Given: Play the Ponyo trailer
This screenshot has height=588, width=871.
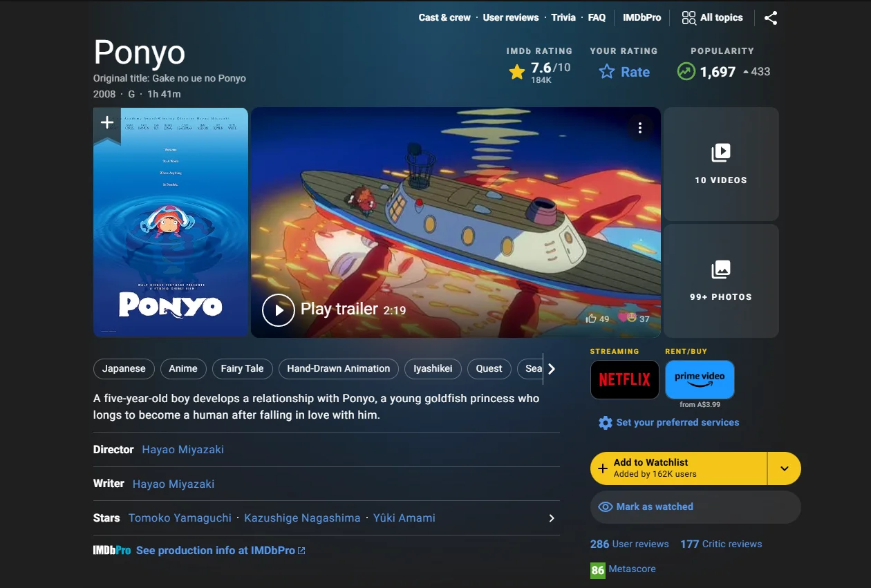Looking at the screenshot, I should point(279,310).
